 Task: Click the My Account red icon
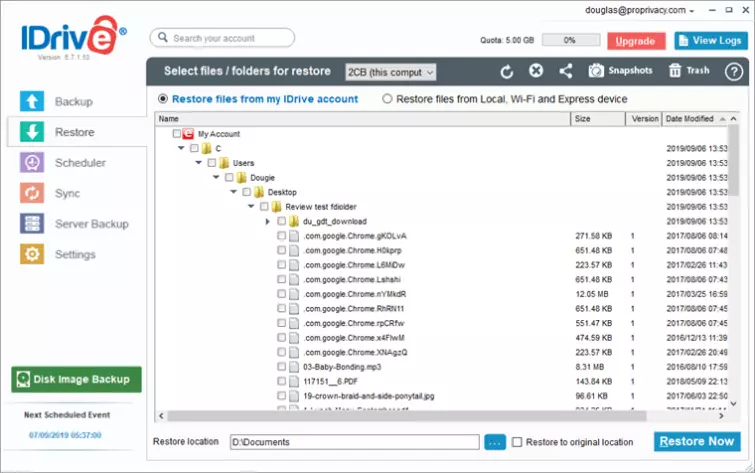(x=188, y=133)
